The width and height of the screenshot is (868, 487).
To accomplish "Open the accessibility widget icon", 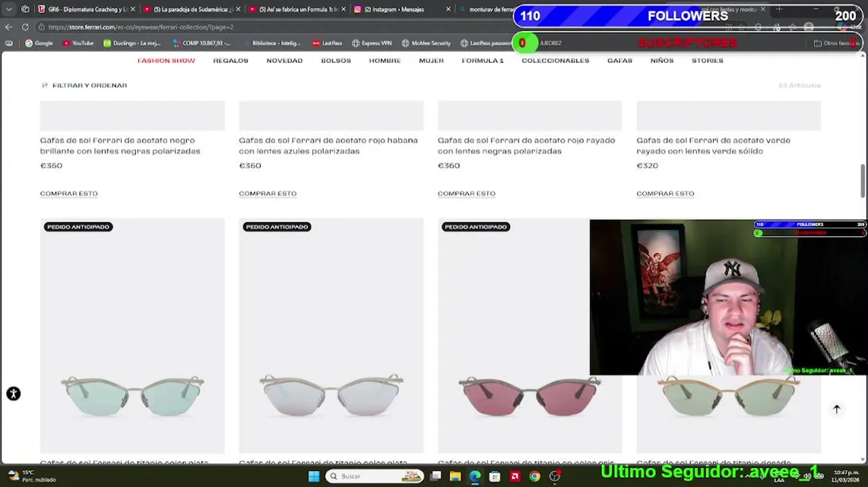I will point(14,394).
